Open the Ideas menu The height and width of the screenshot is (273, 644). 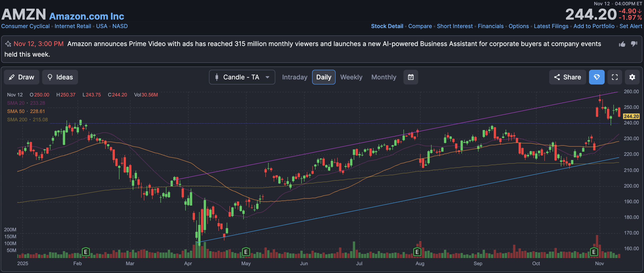(x=60, y=77)
